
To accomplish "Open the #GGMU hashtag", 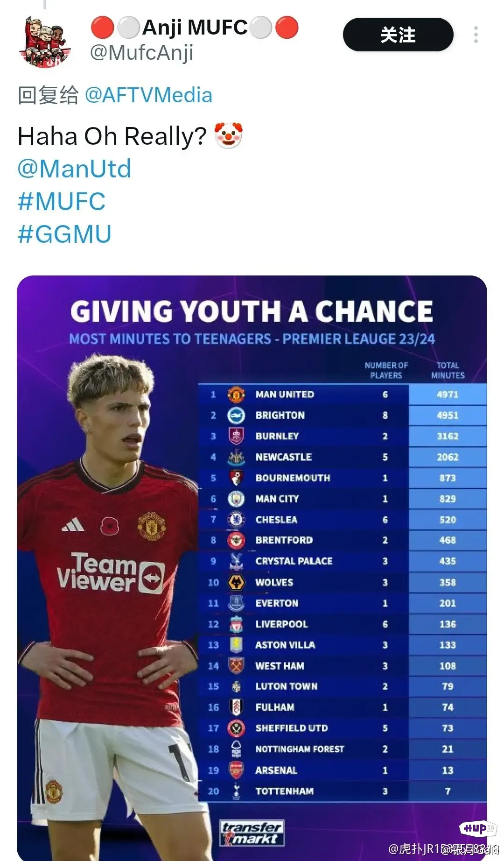I will coord(64,234).
